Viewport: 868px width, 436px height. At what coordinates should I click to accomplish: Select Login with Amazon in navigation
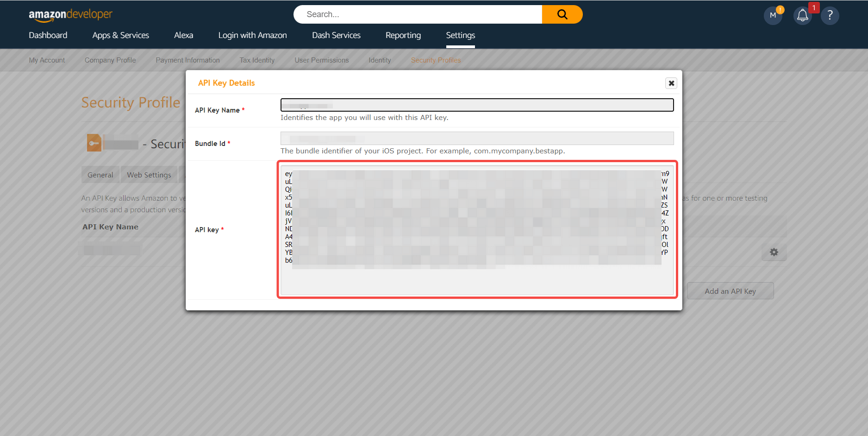tap(252, 35)
